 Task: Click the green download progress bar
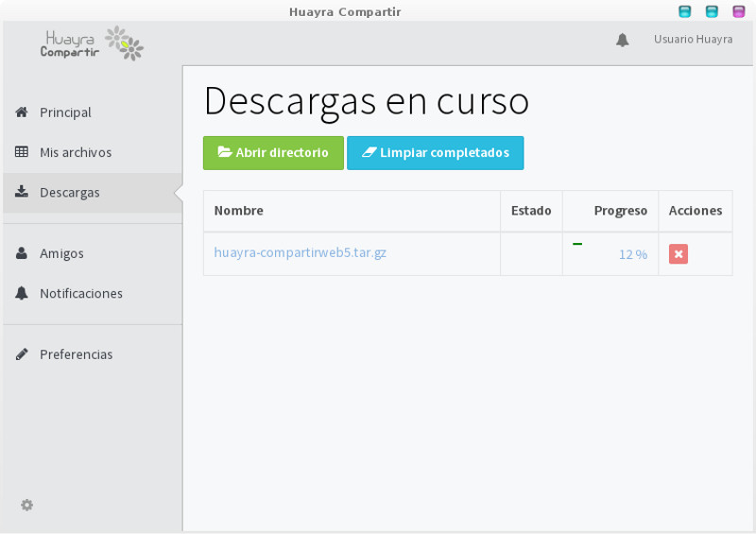577,244
